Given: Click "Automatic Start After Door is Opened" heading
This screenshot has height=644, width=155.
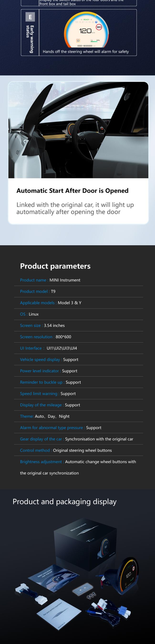Looking at the screenshot, I should click(72, 191).
